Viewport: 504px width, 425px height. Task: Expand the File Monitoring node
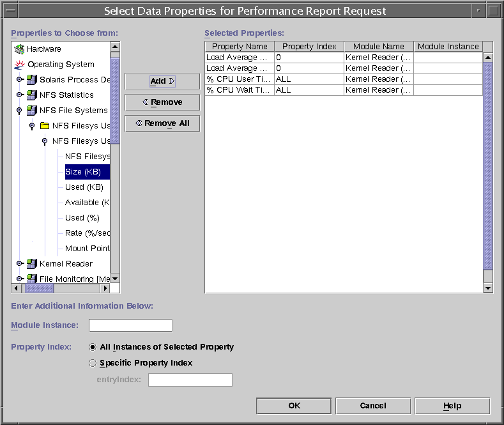click(x=20, y=279)
